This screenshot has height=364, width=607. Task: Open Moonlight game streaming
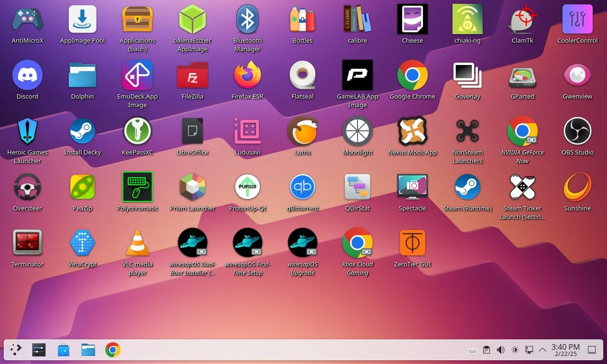coord(357,131)
